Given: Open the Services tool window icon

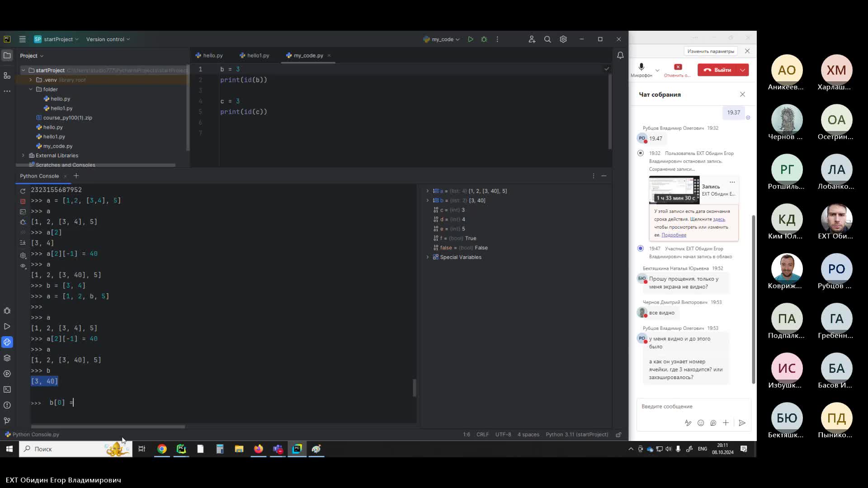Looking at the screenshot, I should (7, 374).
